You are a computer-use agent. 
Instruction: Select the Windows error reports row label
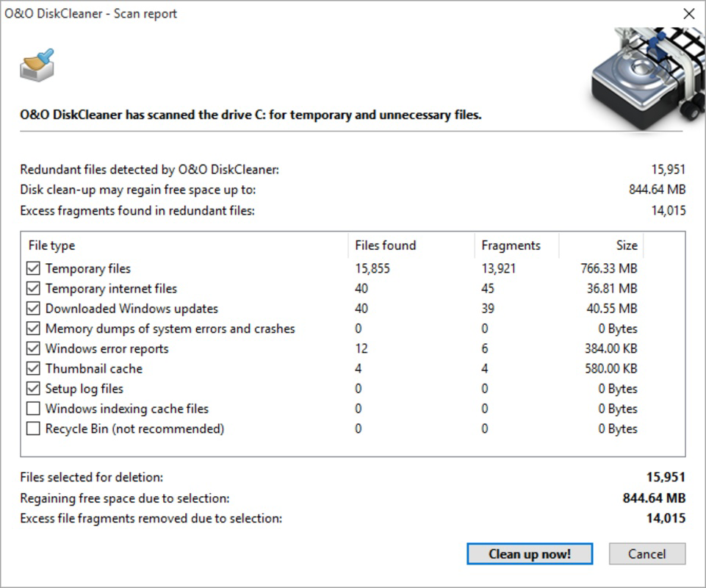[x=107, y=348]
